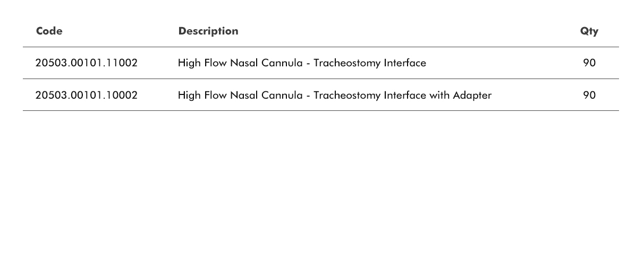The width and height of the screenshot is (644, 269).
Task: Click the word Adapter in the second description
Action: pos(472,96)
